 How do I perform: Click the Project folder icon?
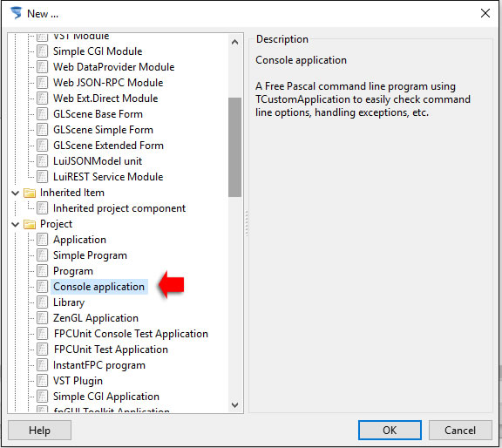pyautogui.click(x=30, y=224)
